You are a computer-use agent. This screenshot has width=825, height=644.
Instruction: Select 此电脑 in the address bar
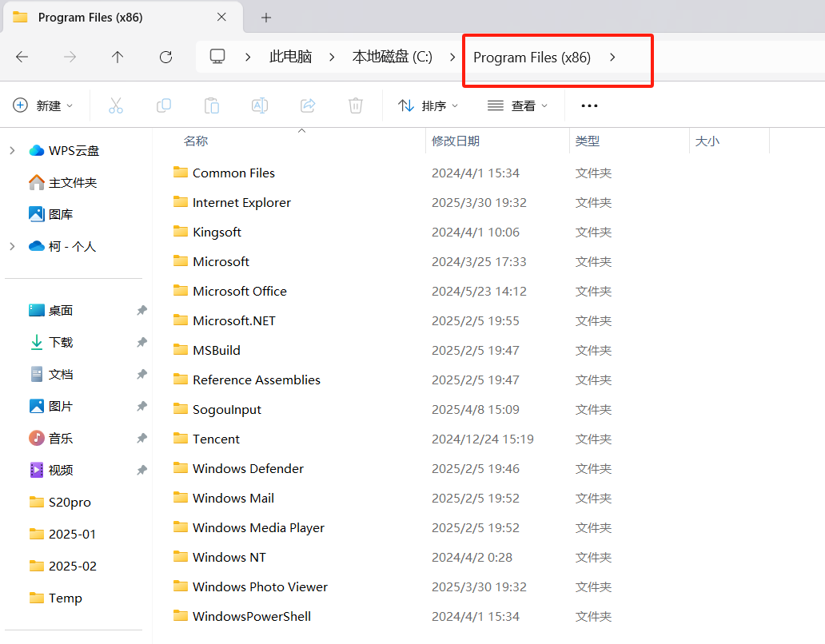pyautogui.click(x=290, y=57)
